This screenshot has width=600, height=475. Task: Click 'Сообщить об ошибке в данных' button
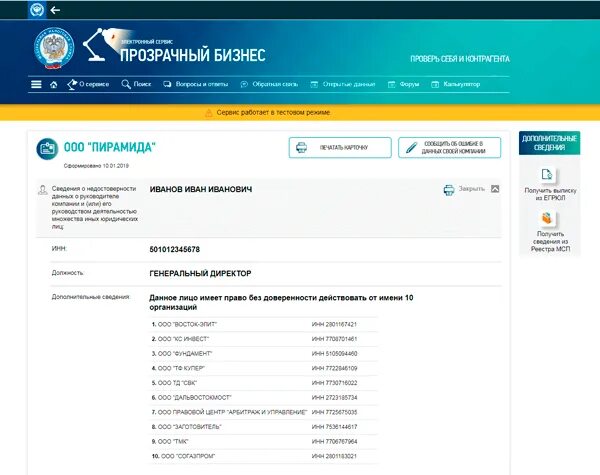[449, 147]
